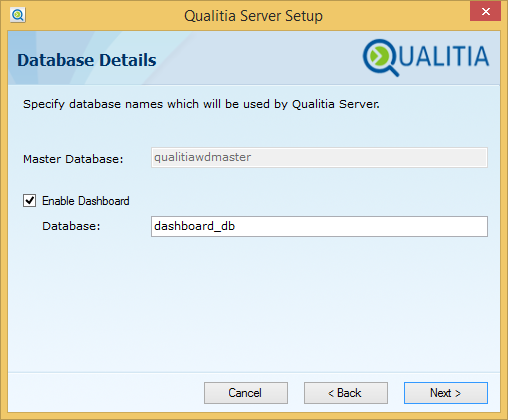Click the greyed-out qualitiawdmaster field

pos(319,157)
